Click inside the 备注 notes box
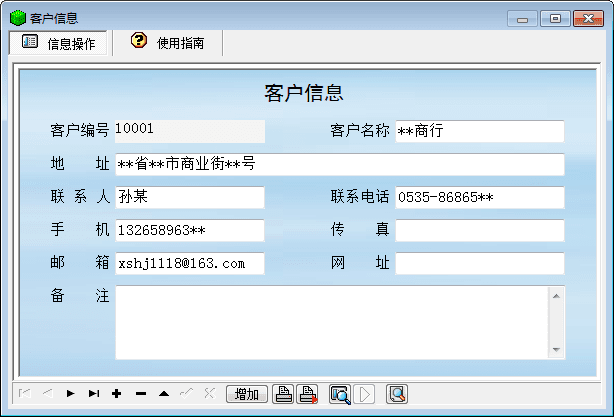 tap(332, 322)
